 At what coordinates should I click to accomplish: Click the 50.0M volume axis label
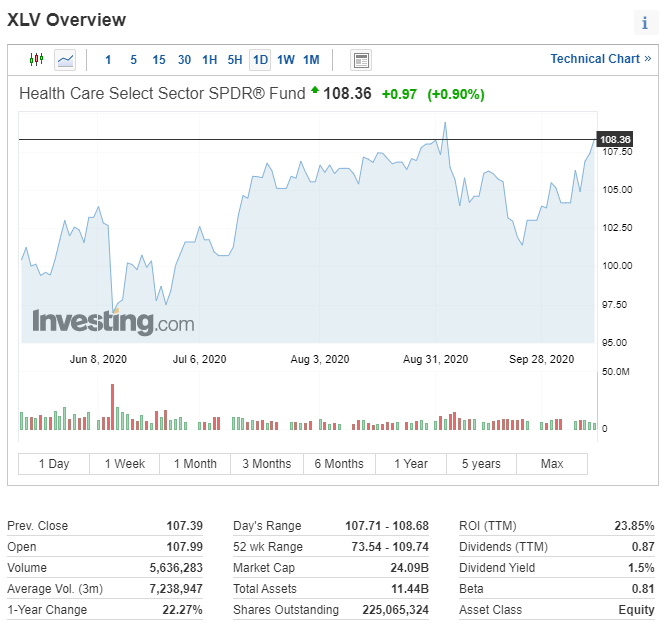pos(616,372)
